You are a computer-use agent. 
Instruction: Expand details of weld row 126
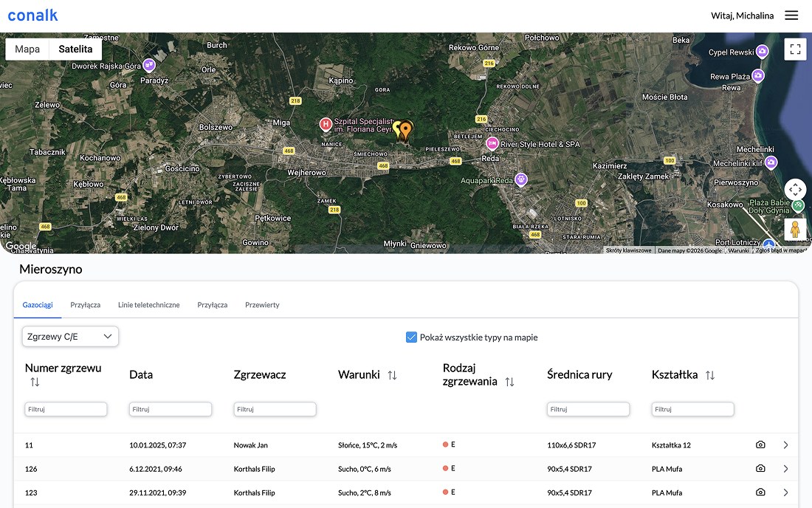785,469
